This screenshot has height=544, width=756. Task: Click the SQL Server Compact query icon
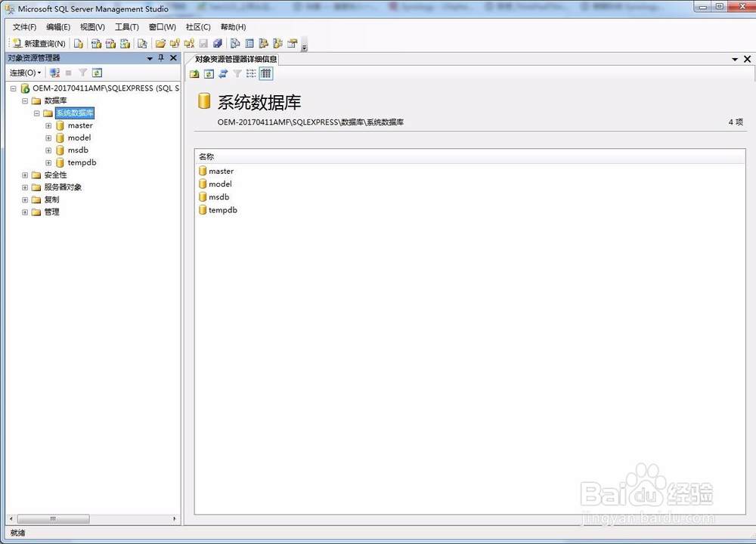pos(142,44)
